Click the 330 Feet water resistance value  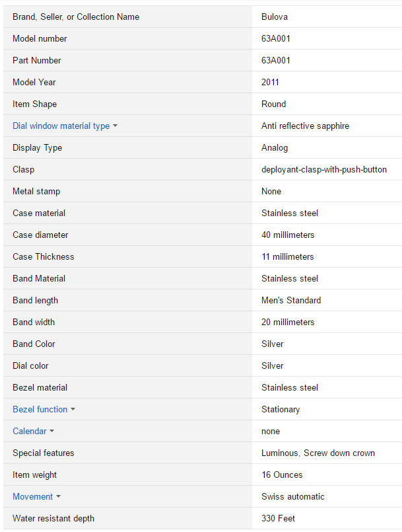point(278,518)
